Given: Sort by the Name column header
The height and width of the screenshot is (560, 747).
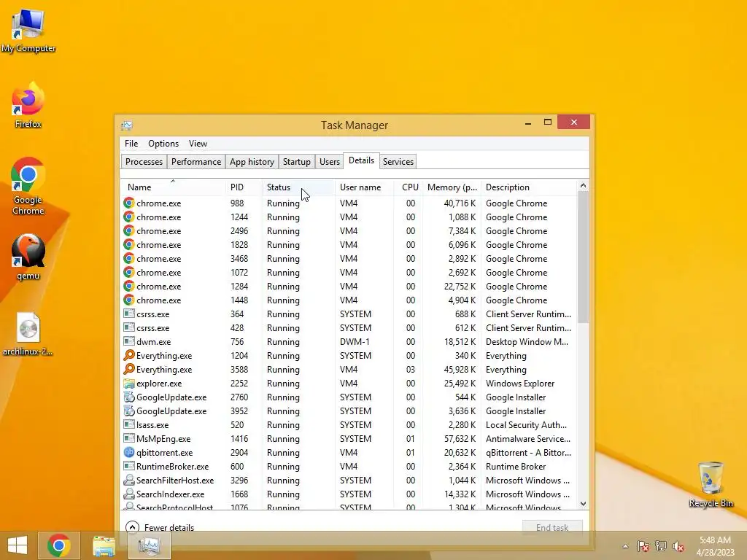Looking at the screenshot, I should (173, 187).
